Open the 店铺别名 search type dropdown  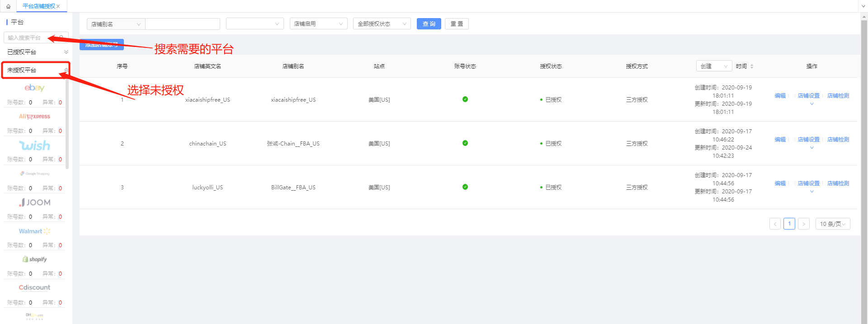(x=116, y=24)
